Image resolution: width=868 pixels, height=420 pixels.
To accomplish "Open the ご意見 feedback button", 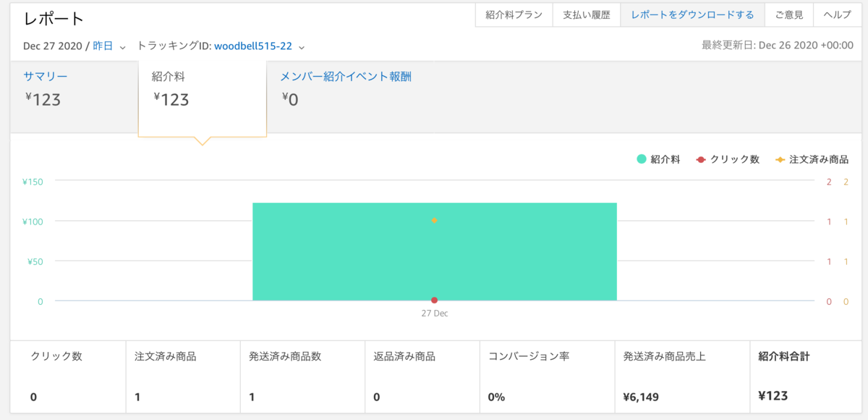I will 789,14.
